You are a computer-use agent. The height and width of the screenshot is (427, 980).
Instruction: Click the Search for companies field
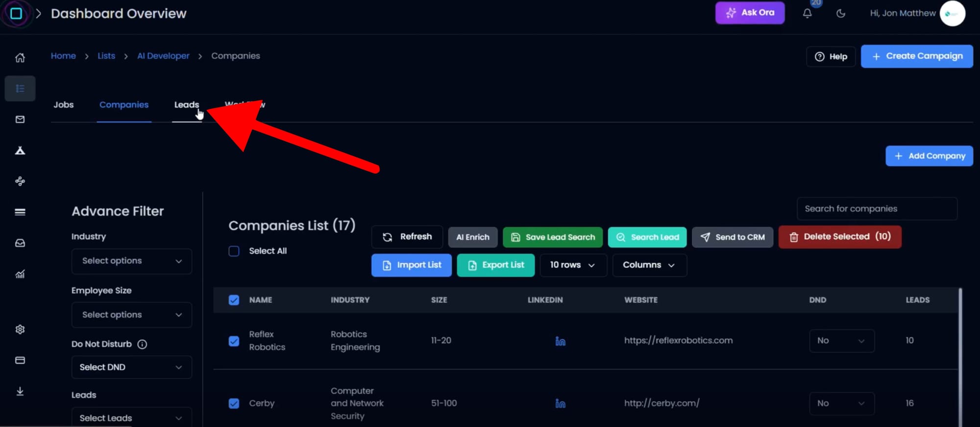(876, 209)
